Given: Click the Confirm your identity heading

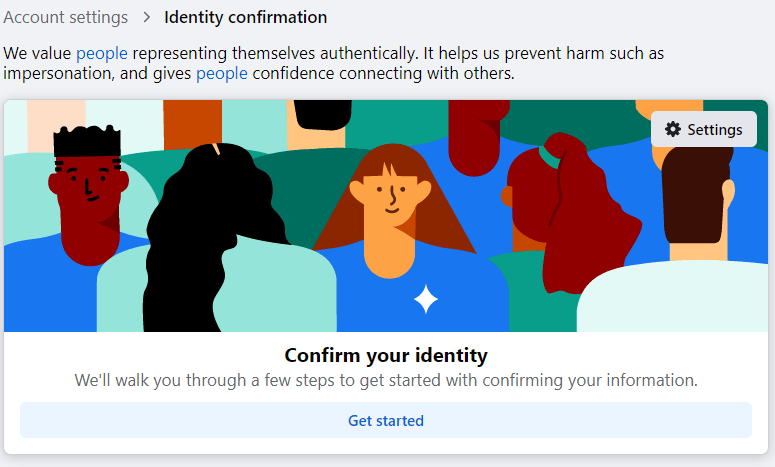Looking at the screenshot, I should coord(386,355).
